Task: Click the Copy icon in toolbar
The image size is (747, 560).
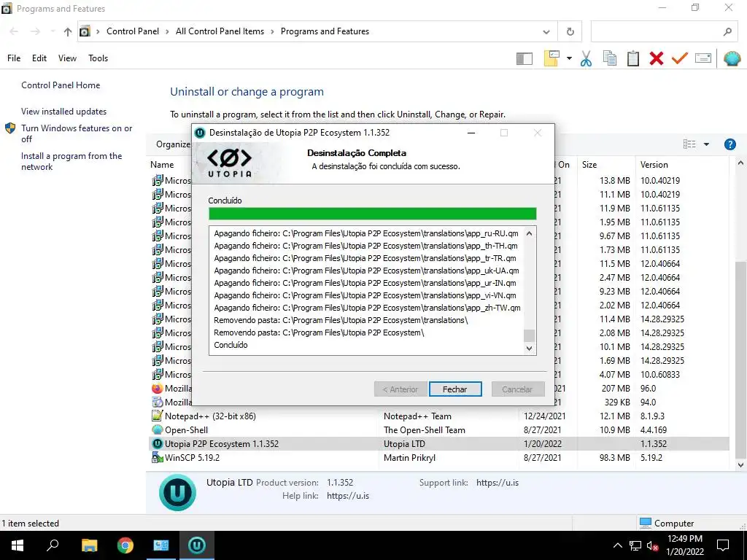Action: pyautogui.click(x=609, y=58)
